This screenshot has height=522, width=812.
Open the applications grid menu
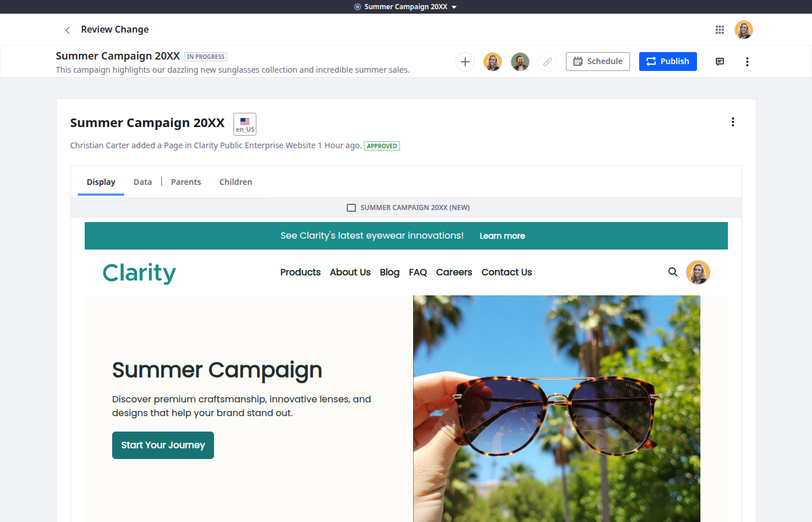(x=720, y=30)
